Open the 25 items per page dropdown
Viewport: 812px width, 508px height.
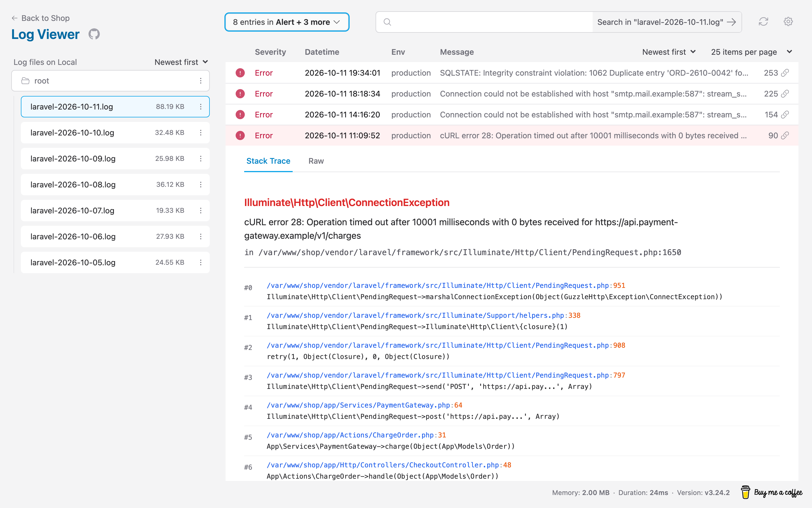point(752,52)
